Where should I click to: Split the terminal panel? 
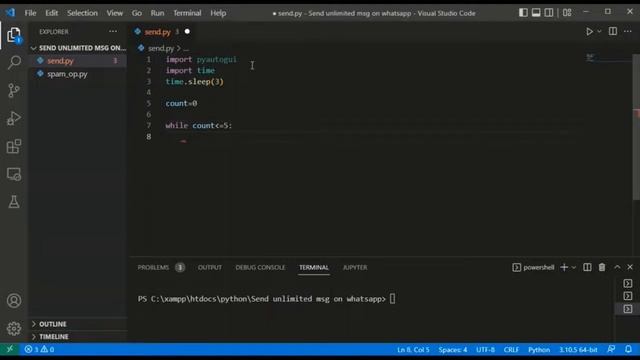point(587,267)
